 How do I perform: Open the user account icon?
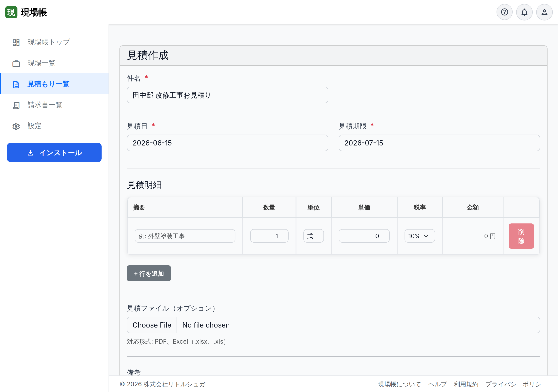[544, 12]
